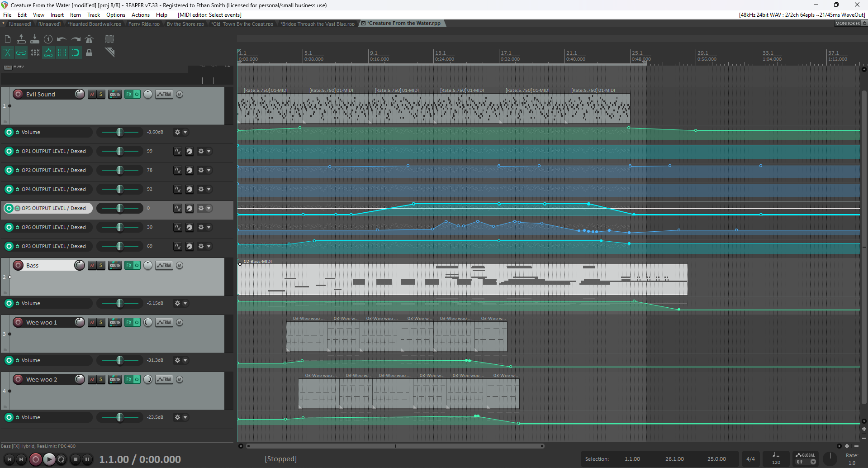Solo the Bass track
The image size is (868, 468).
[x=101, y=265]
